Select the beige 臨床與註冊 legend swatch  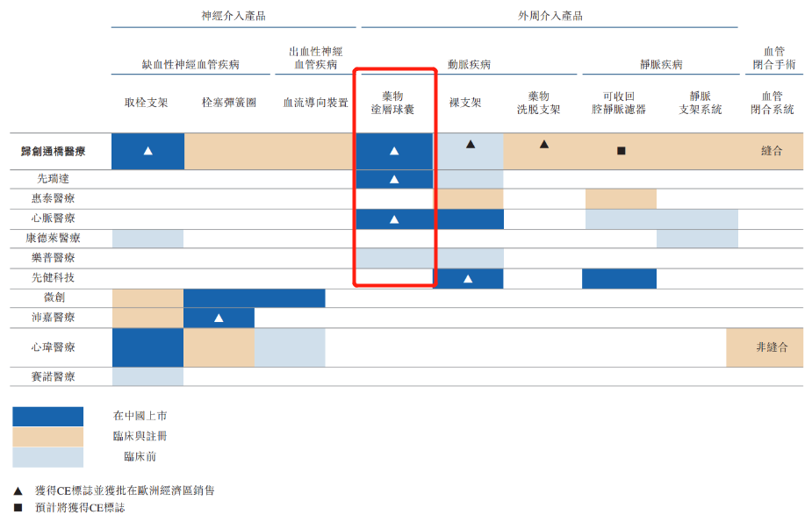pyautogui.click(x=47, y=436)
